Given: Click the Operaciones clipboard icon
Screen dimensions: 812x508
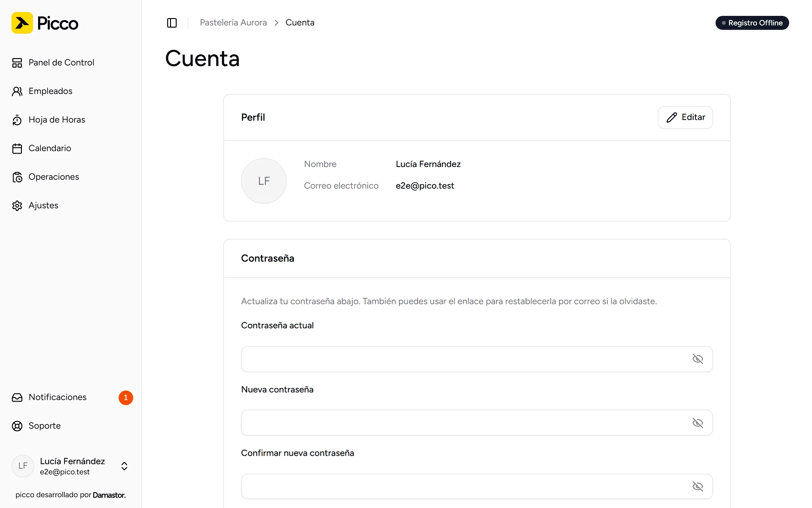Looking at the screenshot, I should (x=17, y=177).
